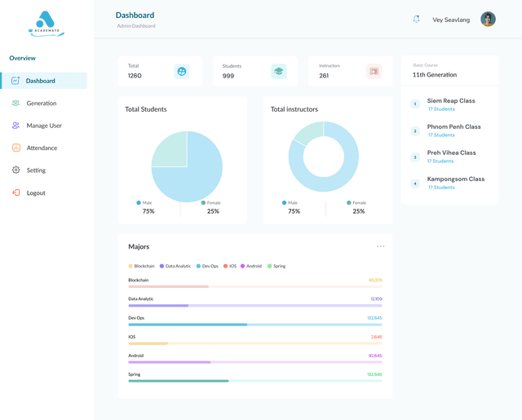Click the Logout icon in sidebar

(x=16, y=192)
